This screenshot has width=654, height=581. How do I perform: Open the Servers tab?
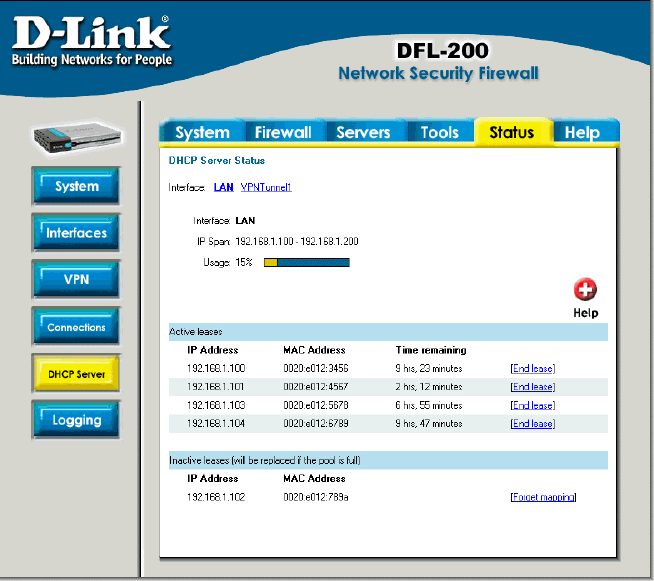click(363, 132)
